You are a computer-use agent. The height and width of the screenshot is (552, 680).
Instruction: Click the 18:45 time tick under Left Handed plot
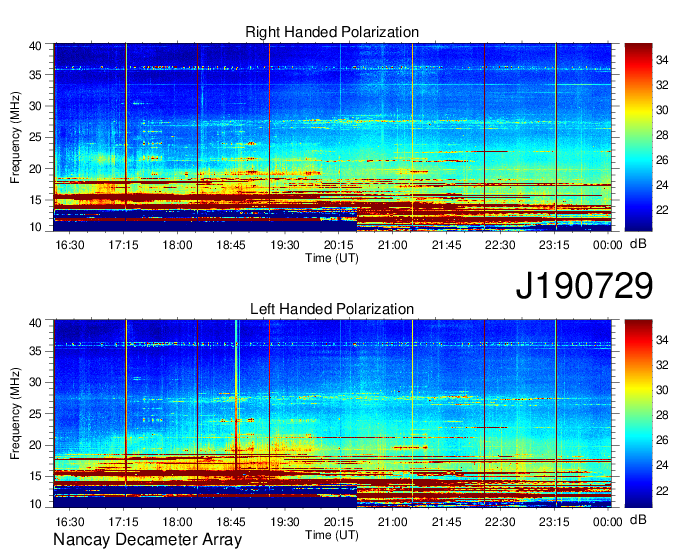tap(231, 522)
